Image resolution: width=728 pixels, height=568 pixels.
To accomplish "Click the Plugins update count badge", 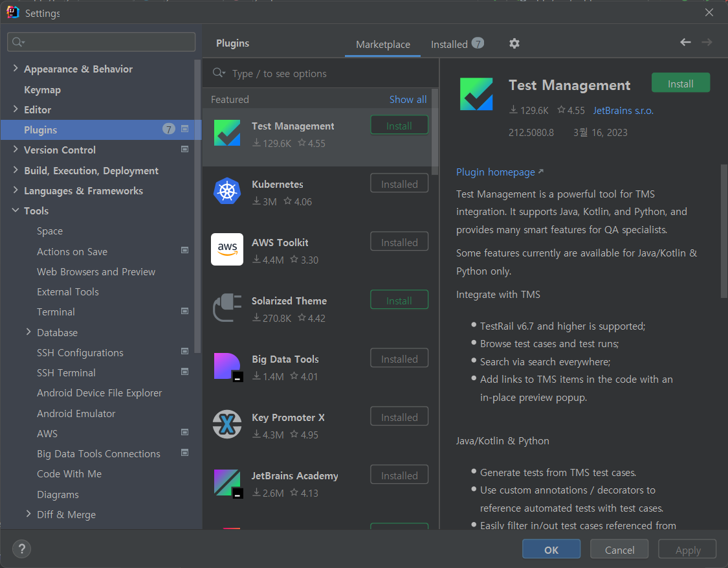I will tap(169, 130).
